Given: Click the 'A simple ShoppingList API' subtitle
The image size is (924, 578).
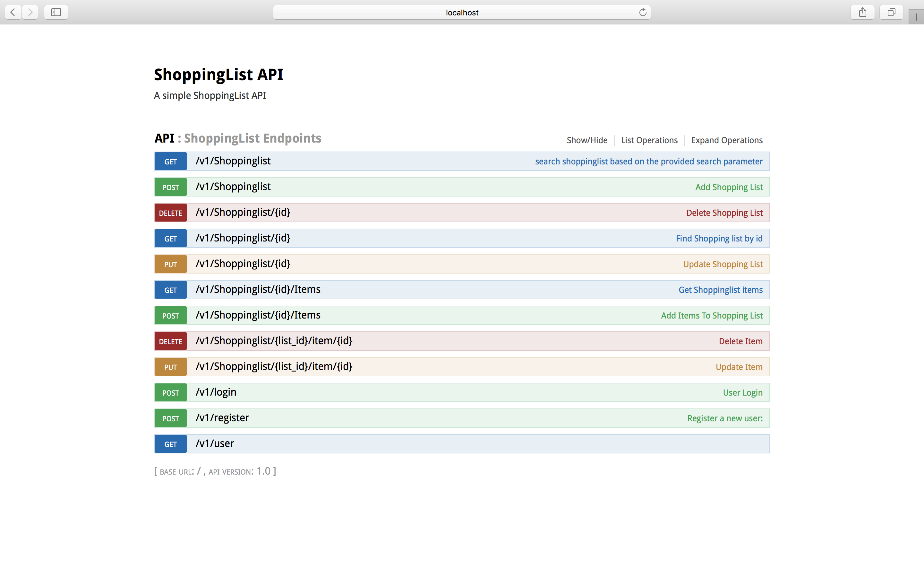Looking at the screenshot, I should coord(210,95).
